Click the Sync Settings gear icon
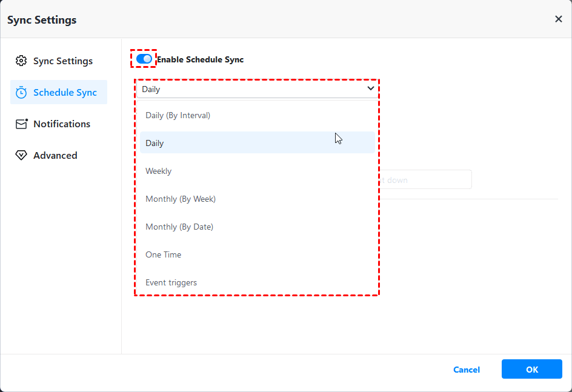This screenshot has width=572, height=392. point(21,61)
